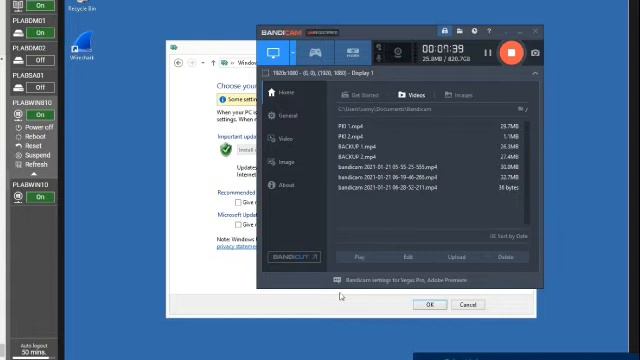
Task: Open scheduled recording clock icon
Action: [474, 31]
